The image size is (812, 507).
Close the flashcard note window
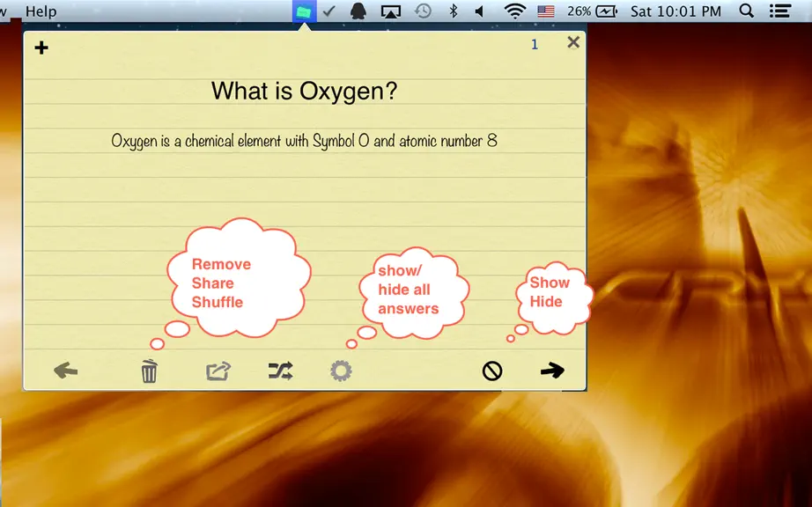coord(573,42)
